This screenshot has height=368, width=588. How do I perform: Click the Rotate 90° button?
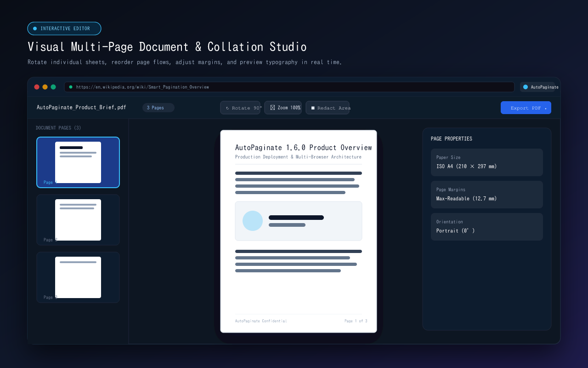coord(240,108)
